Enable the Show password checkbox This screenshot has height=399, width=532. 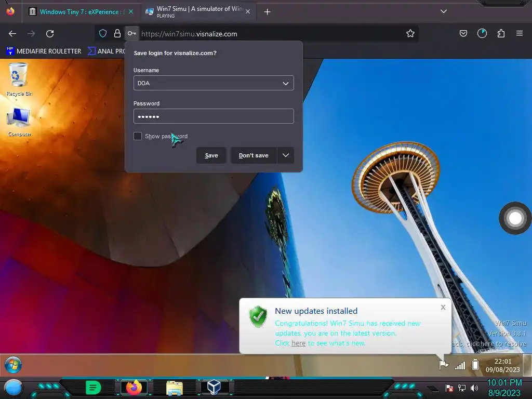(x=137, y=136)
